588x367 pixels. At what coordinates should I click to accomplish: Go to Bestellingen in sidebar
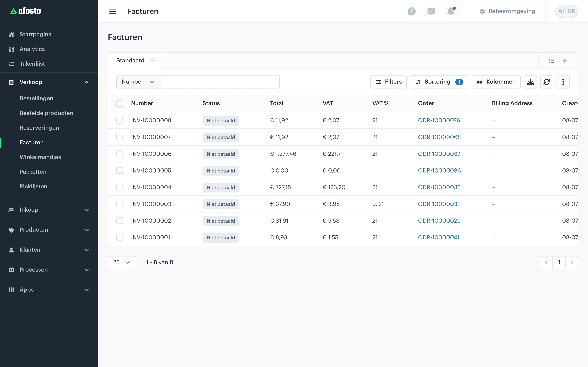click(36, 98)
